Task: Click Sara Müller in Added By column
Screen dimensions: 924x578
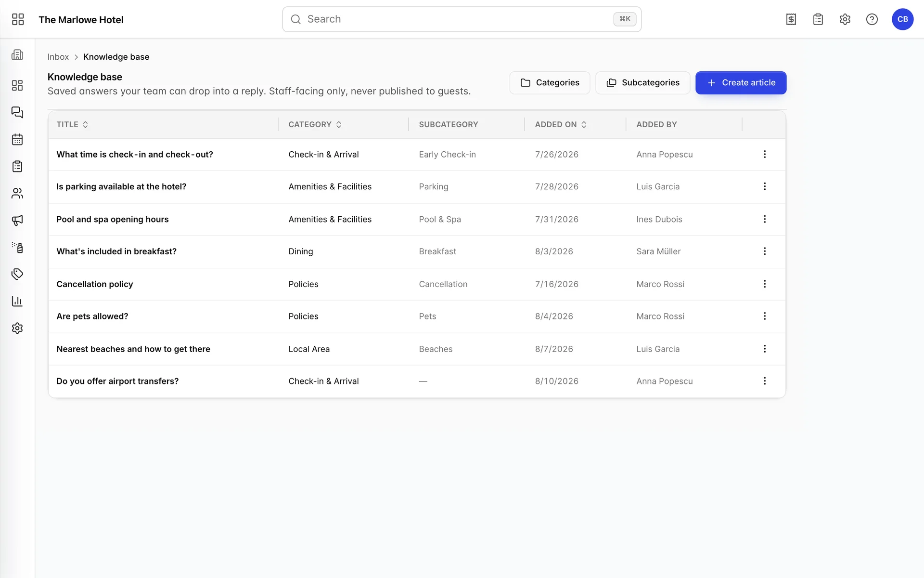Action: point(658,251)
